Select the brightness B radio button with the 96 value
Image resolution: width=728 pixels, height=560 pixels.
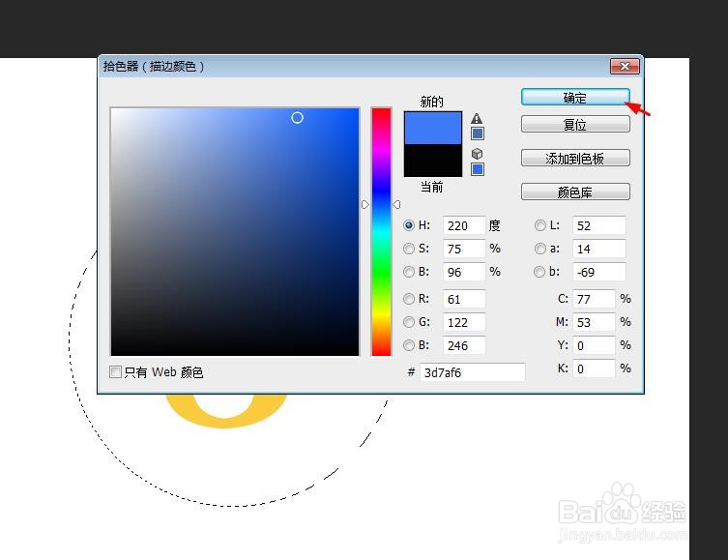tap(409, 272)
